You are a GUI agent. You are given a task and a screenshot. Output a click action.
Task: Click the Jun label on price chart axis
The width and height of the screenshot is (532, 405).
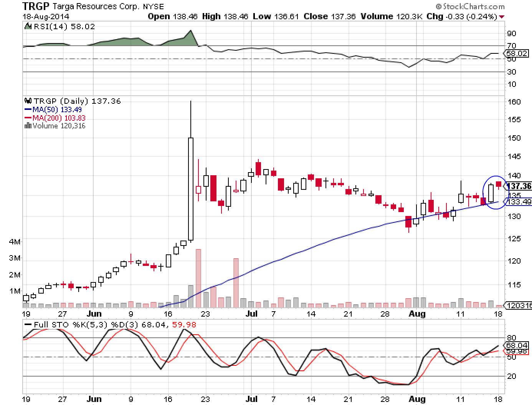tap(94, 314)
